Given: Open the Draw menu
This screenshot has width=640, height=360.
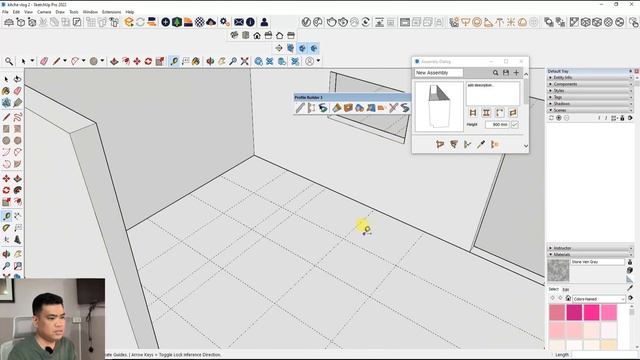Looking at the screenshot, I should [x=60, y=12].
